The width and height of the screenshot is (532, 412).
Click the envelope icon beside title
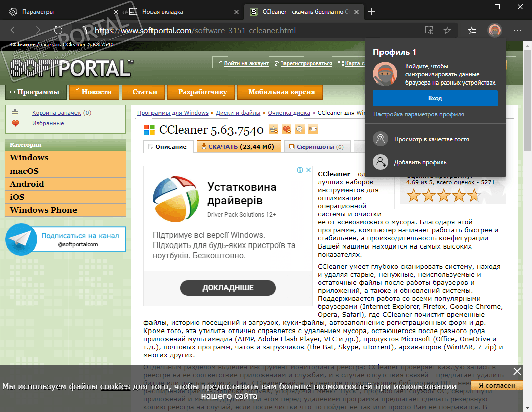[313, 129]
